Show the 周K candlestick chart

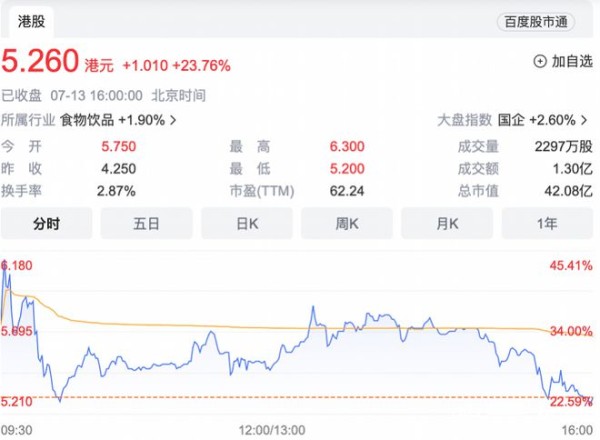pos(347,223)
